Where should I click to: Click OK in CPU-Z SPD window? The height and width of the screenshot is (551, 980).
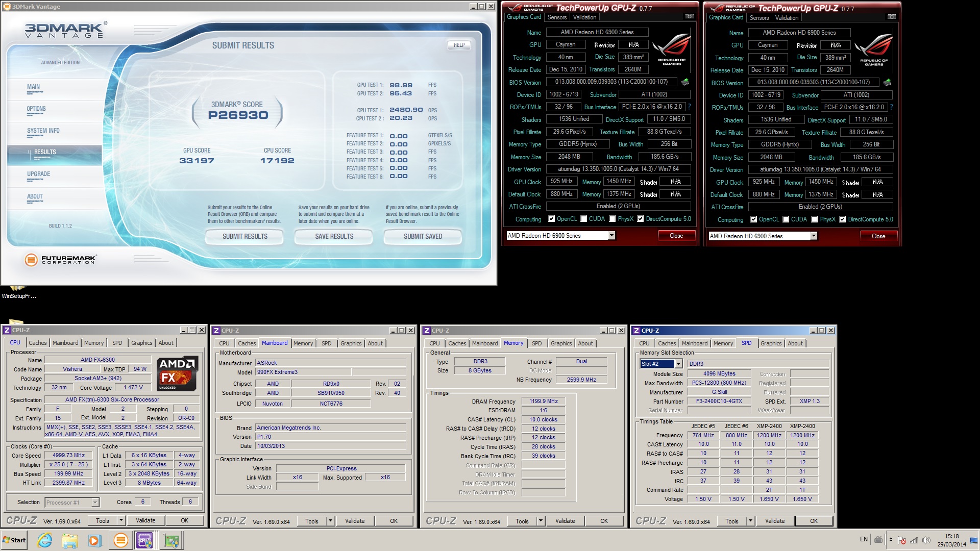(814, 521)
